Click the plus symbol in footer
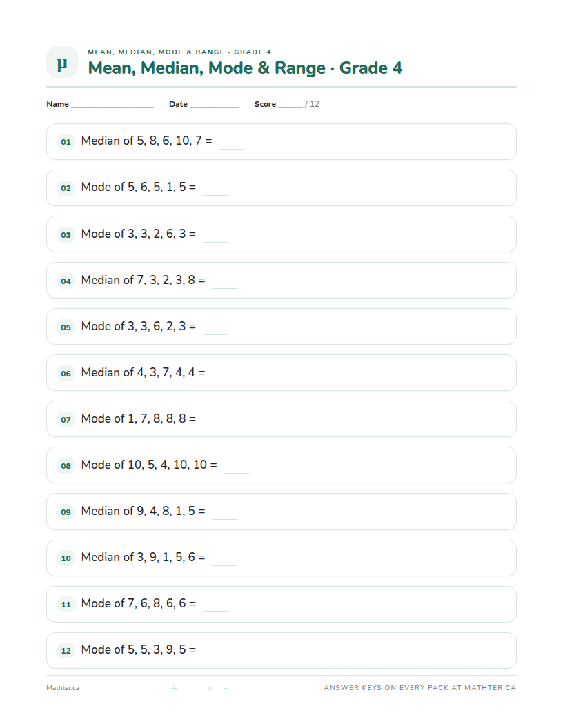Viewport: 563px width, 728px height. click(174, 688)
